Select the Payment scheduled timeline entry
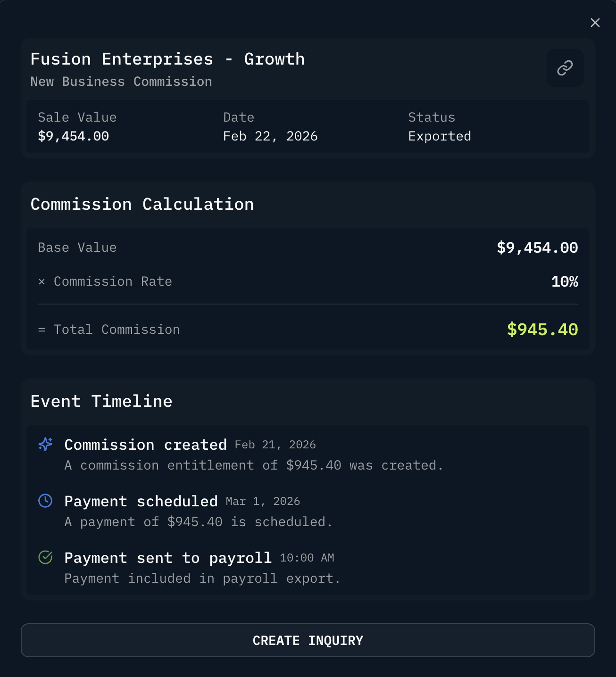Viewport: 616px width, 677px height. point(141,501)
